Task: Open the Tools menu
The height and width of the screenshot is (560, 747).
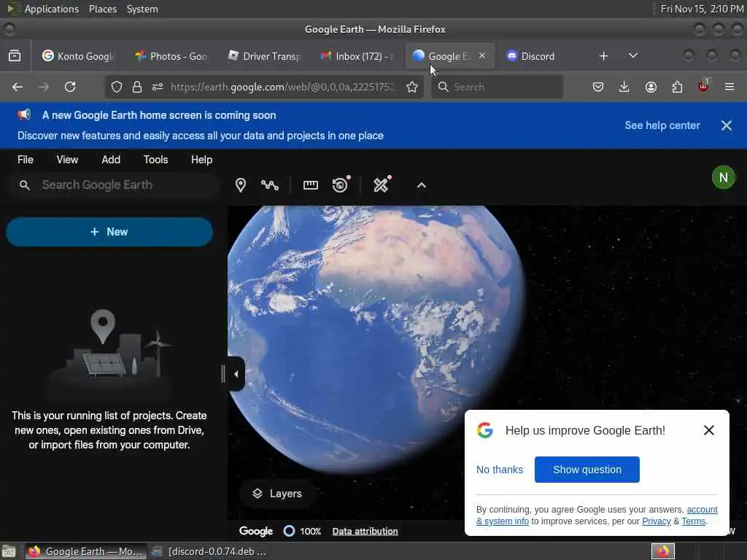Action: pos(156,160)
